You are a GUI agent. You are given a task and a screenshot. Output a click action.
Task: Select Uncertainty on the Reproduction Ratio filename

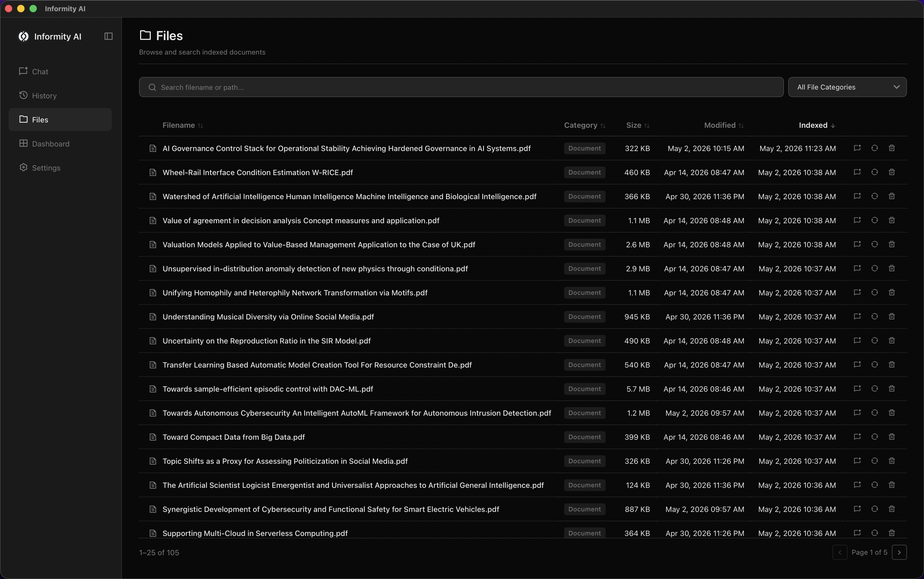(x=267, y=341)
